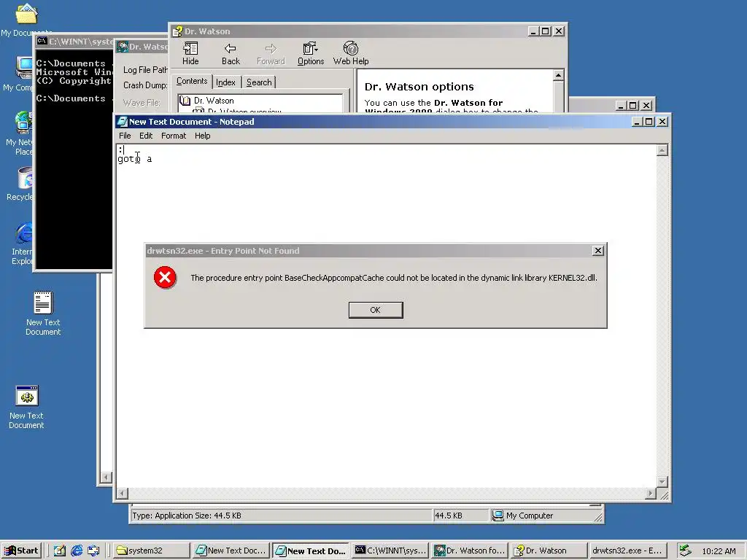
Task: Click Forward arrow in Dr. Watson help
Action: pyautogui.click(x=271, y=53)
